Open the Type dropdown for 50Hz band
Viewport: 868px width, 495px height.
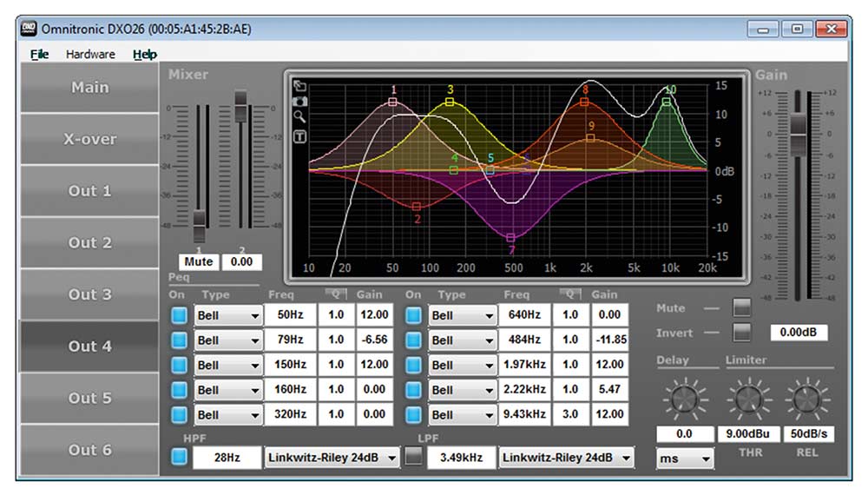(x=227, y=315)
